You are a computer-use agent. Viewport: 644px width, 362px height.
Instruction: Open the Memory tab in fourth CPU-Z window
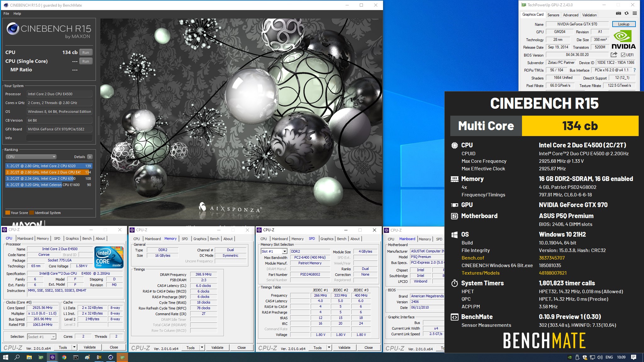(425, 239)
